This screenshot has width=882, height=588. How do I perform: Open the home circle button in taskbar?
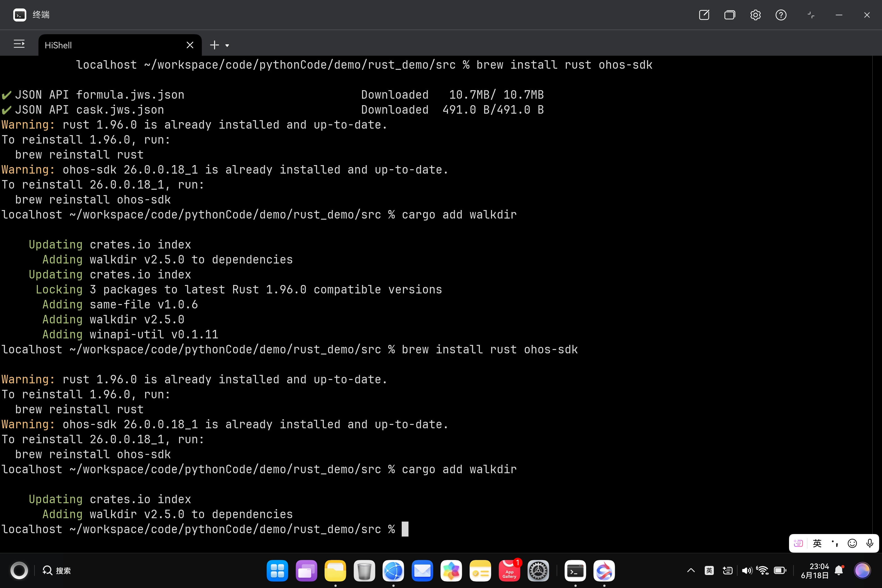coord(19,570)
